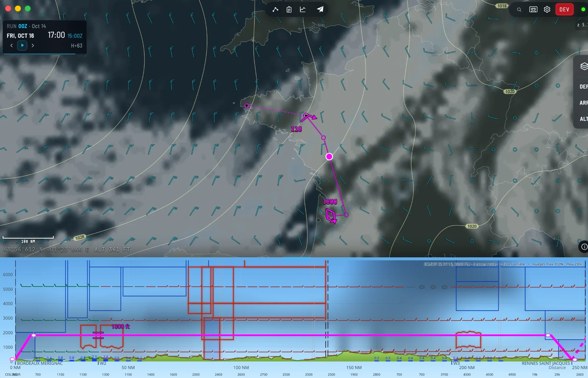
Task: Click the ECMWF model info text in profile
Action: [502, 264]
